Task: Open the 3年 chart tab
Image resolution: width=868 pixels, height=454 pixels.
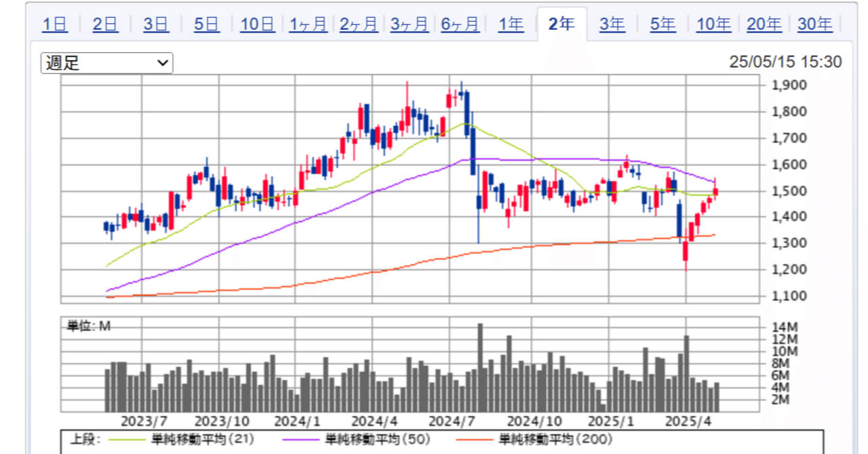Action: pyautogui.click(x=612, y=25)
